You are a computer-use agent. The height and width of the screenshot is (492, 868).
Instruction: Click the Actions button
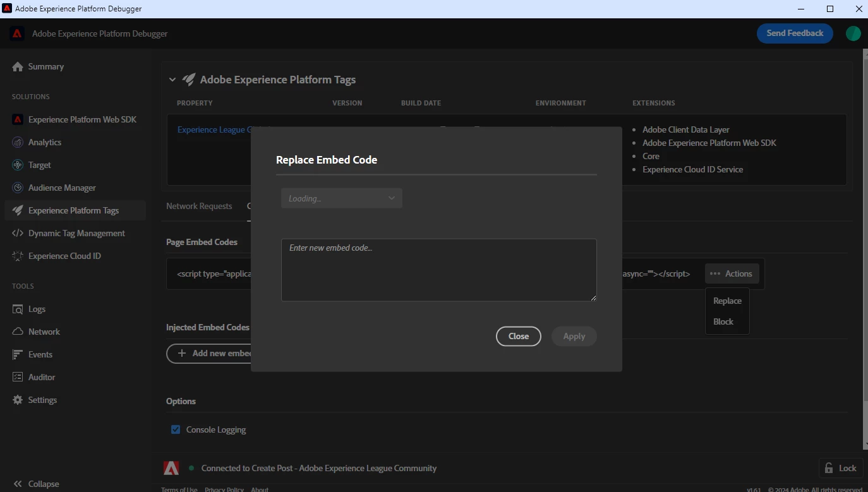pos(732,273)
